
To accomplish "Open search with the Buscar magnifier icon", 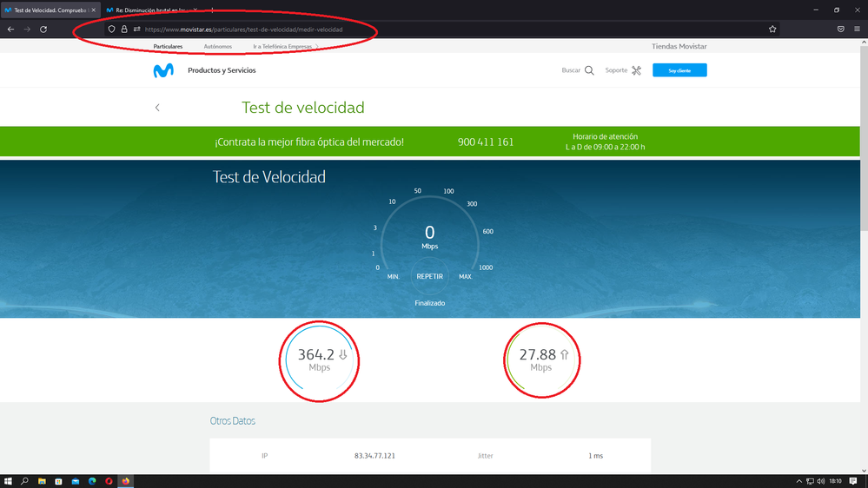I will pyautogui.click(x=589, y=70).
